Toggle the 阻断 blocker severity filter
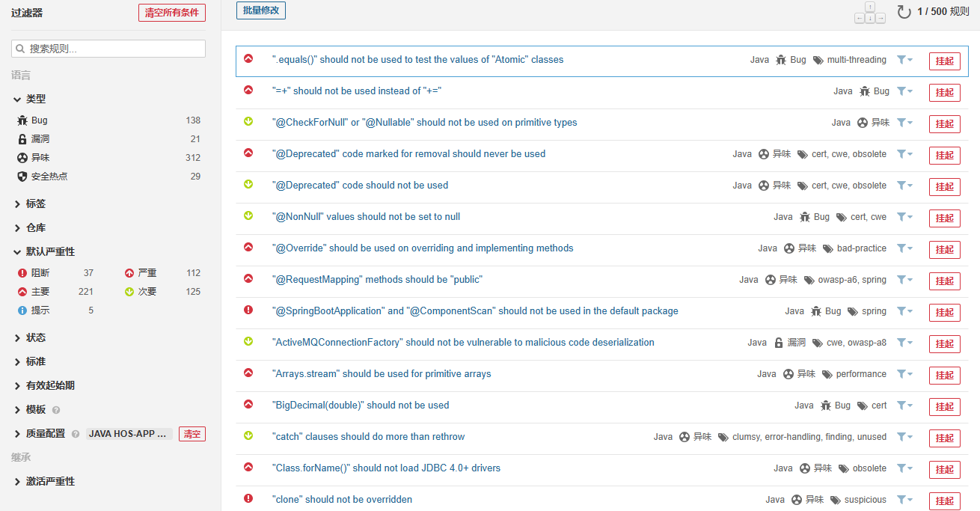The height and width of the screenshot is (511, 980). coord(40,273)
